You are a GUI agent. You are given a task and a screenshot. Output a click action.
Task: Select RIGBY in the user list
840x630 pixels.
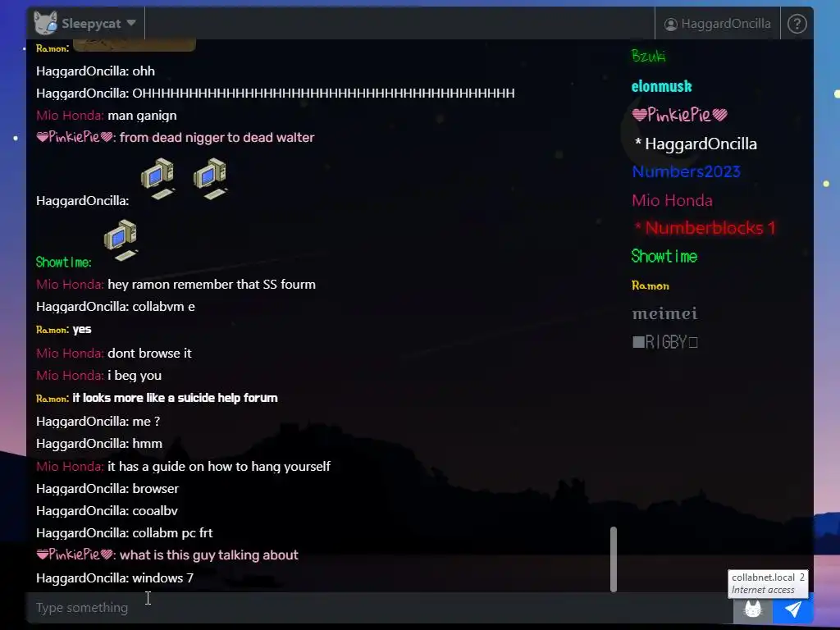coord(664,342)
